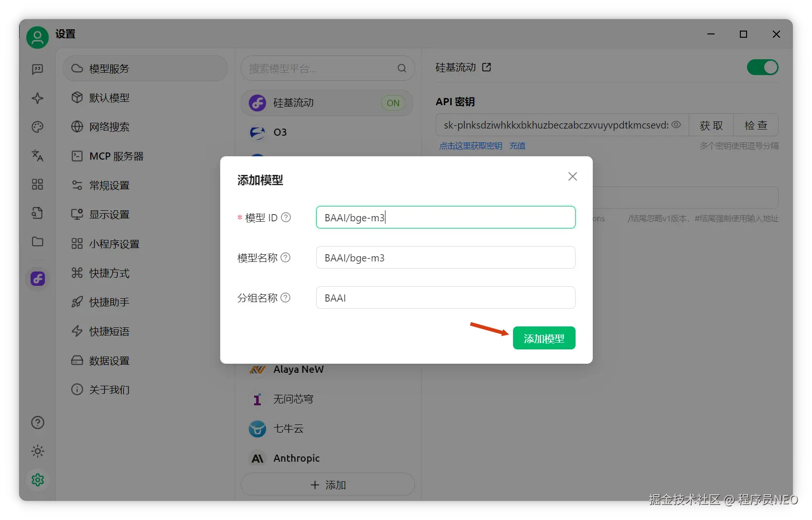Viewport: 812px width, 520px height.
Task: Follow the 点击这里获取密钥 link
Action: click(471, 146)
